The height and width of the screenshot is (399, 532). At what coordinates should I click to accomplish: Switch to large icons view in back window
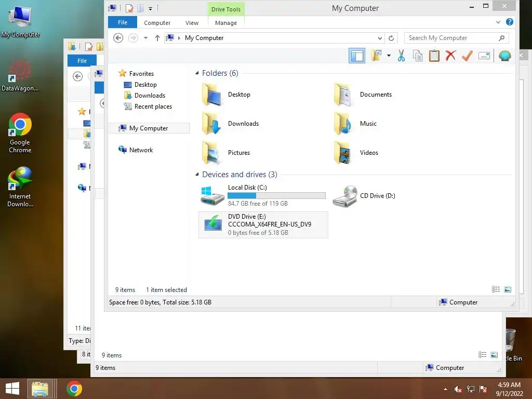(494, 355)
